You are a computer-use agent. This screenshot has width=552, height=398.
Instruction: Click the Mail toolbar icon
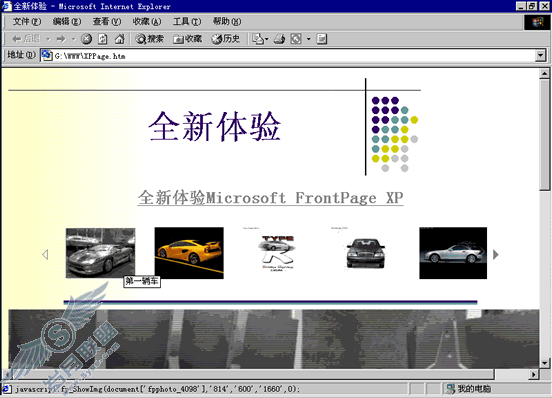pos(260,39)
